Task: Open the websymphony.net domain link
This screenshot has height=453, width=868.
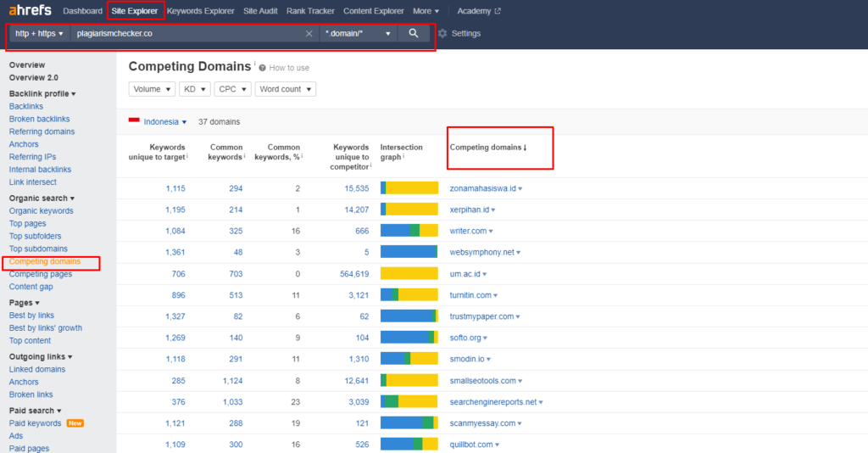Action: pos(482,253)
